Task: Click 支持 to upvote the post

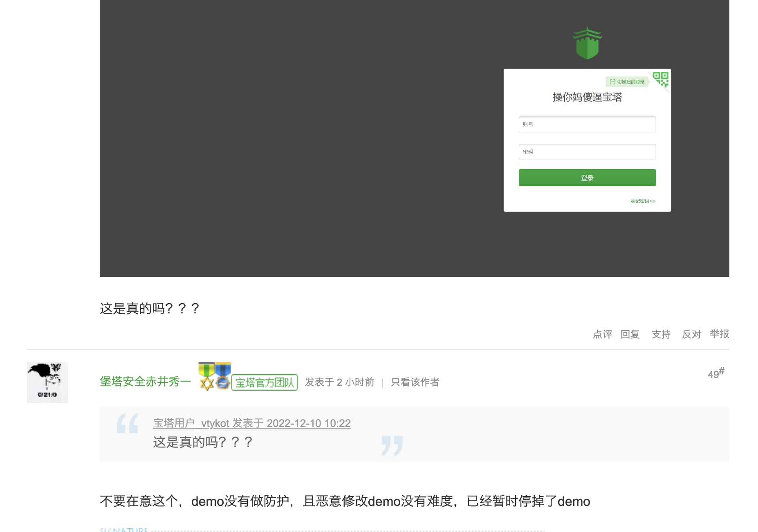Action: pyautogui.click(x=661, y=334)
